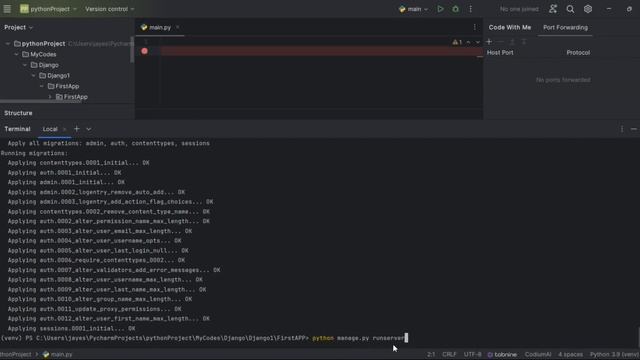640x360 pixels.
Task: Click the Host Port column header
Action: 500,53
